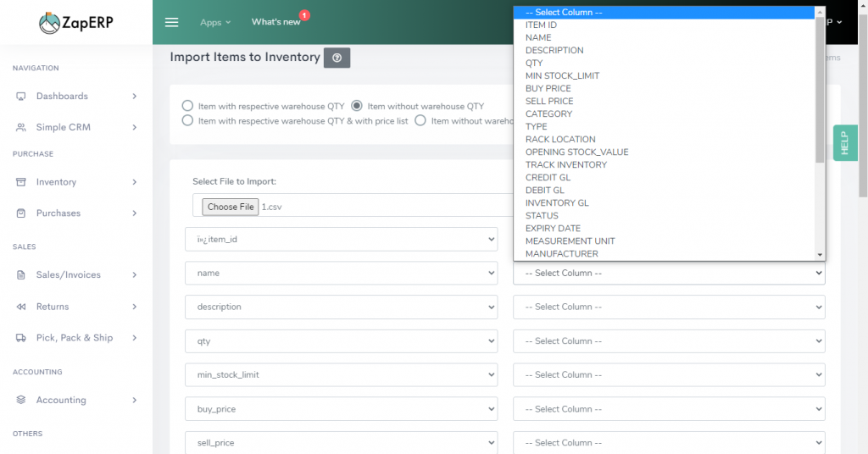
Task: Open the What's new link
Action: [x=275, y=22]
